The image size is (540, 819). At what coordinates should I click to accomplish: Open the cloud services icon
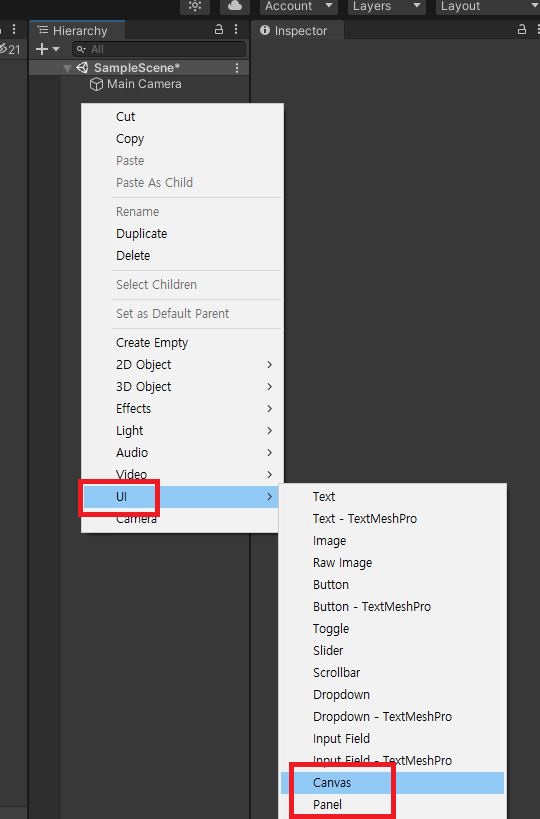point(235,6)
